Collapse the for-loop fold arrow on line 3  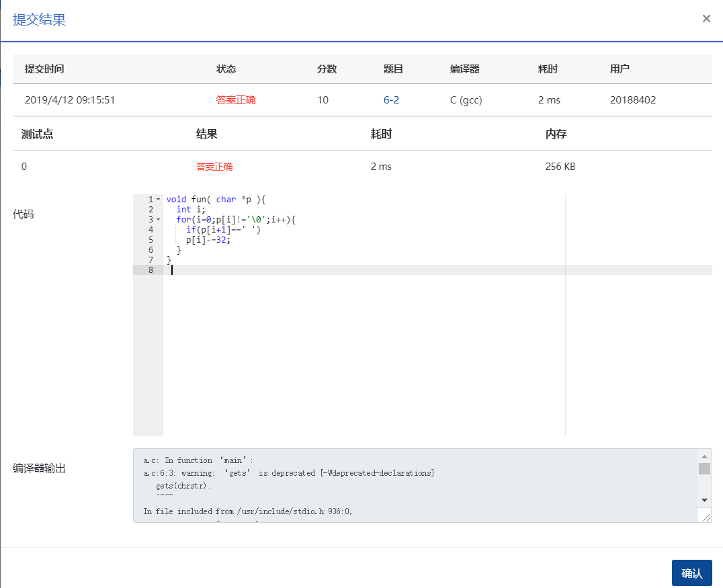click(158, 220)
